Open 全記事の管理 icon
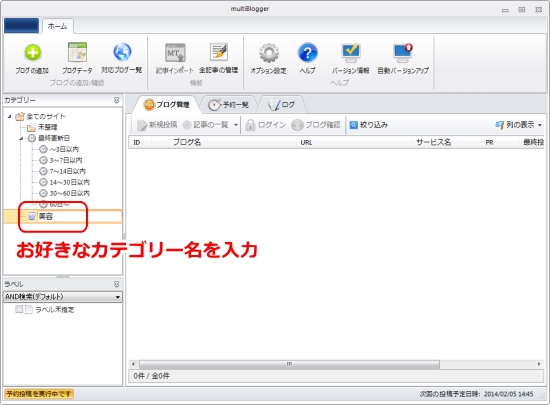Screen dimensions: 550x405 pyautogui.click(x=219, y=52)
